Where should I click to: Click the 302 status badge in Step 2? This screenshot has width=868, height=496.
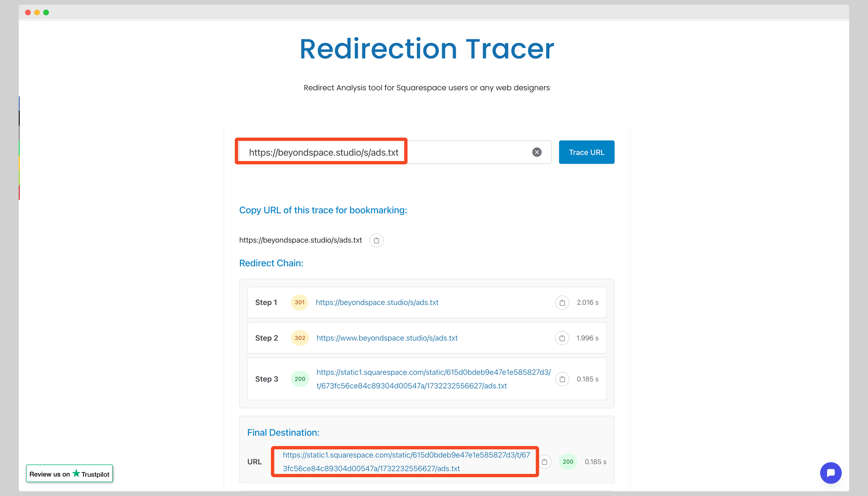point(300,338)
